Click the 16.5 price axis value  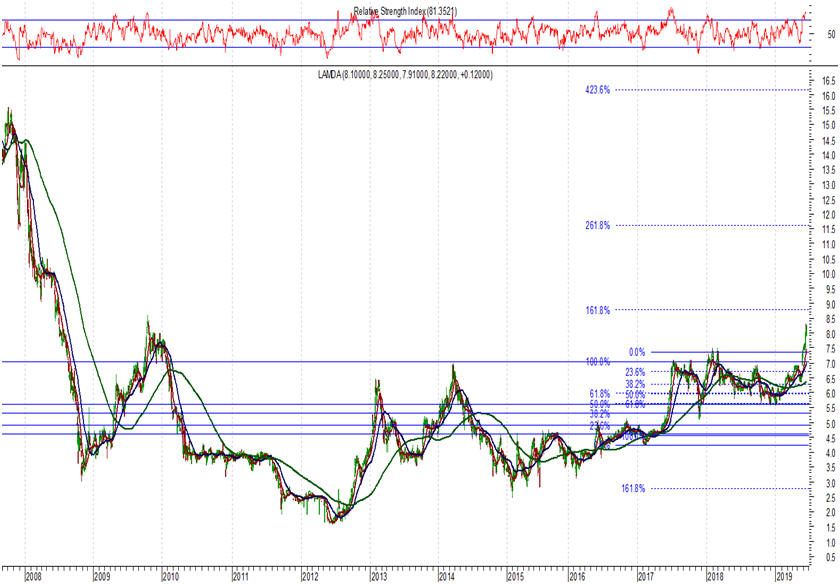pyautogui.click(x=828, y=81)
